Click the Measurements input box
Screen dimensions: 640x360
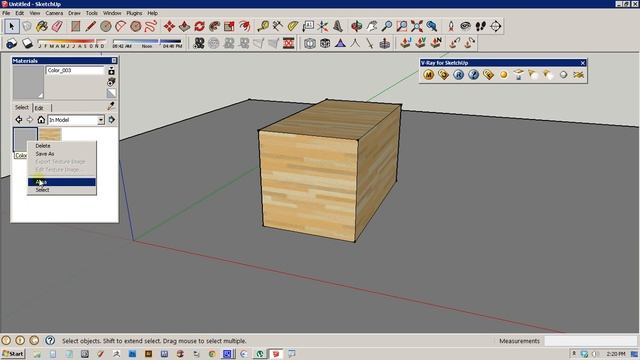[590, 341]
